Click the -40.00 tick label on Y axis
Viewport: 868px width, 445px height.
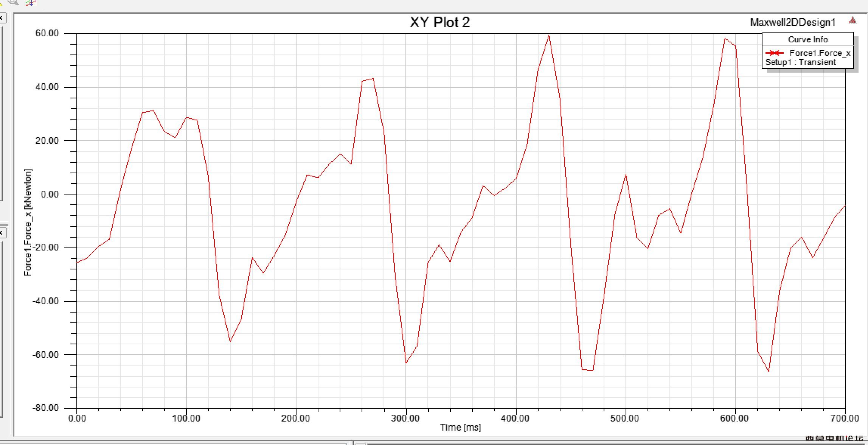[x=45, y=301]
